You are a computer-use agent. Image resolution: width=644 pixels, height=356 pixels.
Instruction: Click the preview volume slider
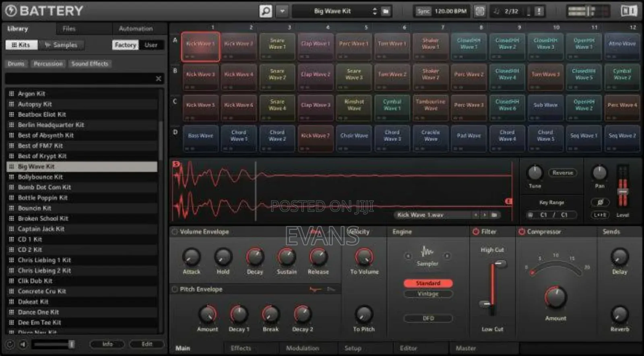coord(54,344)
